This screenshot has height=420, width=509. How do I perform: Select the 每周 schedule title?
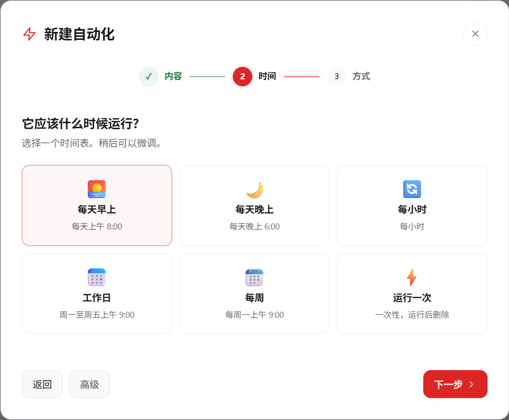pos(254,298)
